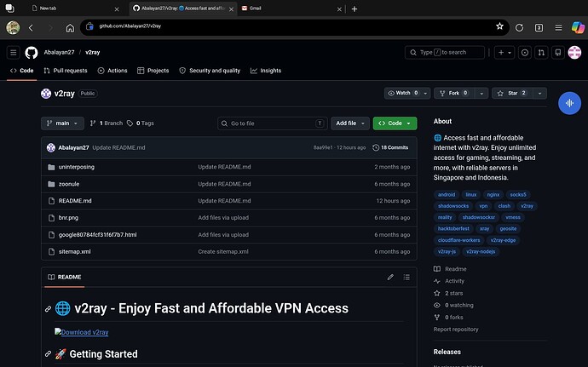Open the notifications inbox icon in header
Image resolution: width=588 pixels, height=367 pixels.
coord(558,53)
